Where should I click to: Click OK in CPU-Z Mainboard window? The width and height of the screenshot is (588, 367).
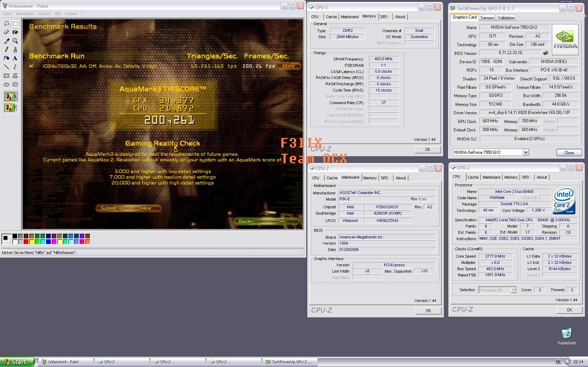428,311
